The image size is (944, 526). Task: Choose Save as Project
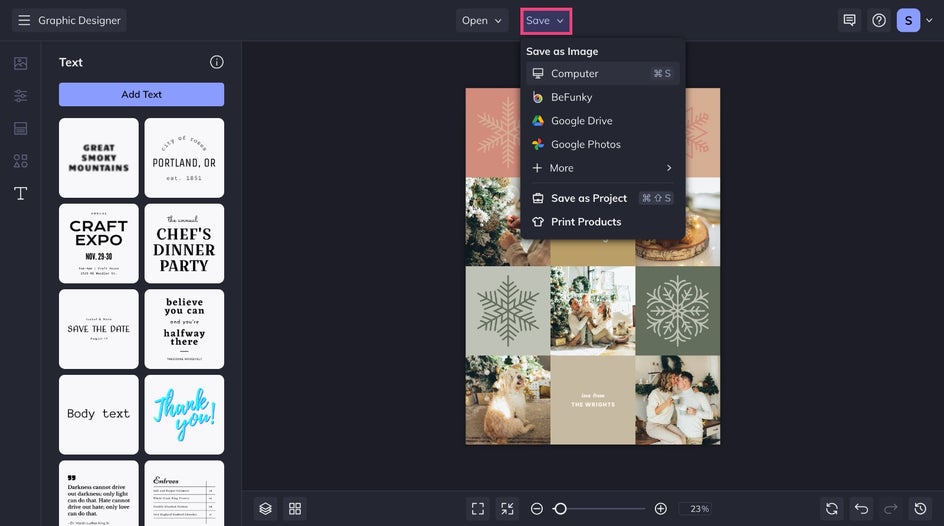[x=603, y=198]
